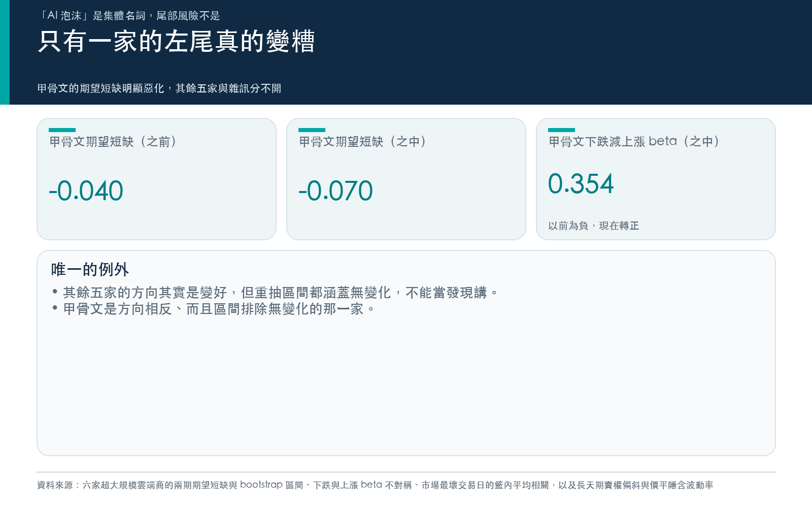Click the value 0.354
The width and height of the screenshot is (812, 508).
(581, 184)
